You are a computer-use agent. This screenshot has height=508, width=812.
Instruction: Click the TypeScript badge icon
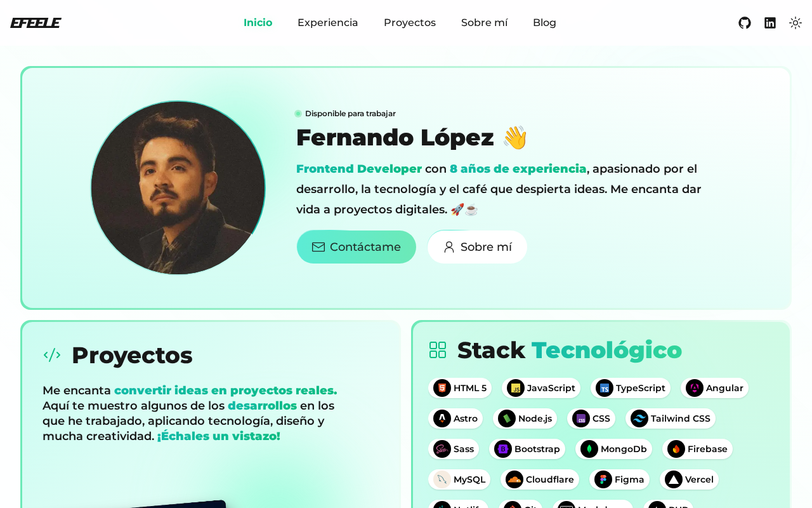pyautogui.click(x=605, y=388)
